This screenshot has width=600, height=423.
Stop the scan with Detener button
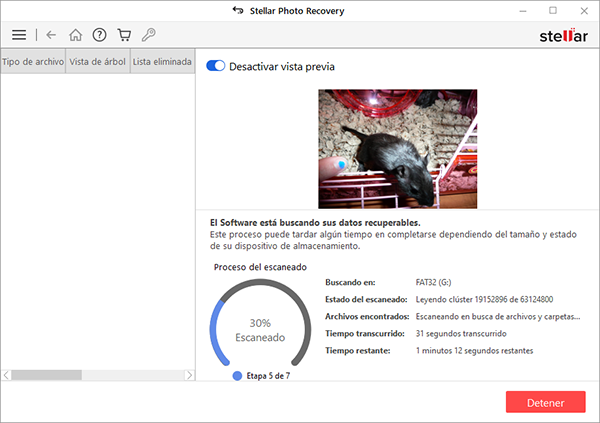546,402
